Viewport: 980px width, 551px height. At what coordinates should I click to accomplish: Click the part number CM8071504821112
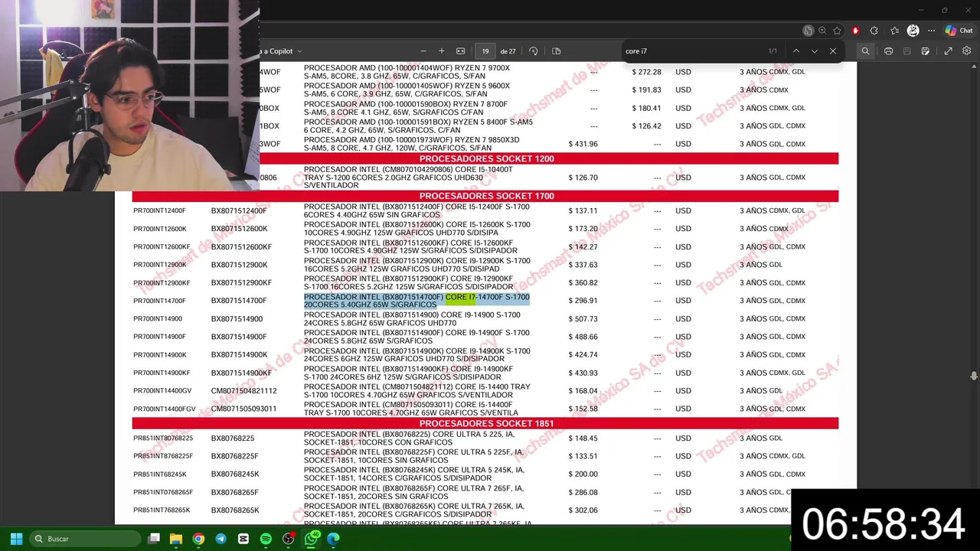[243, 390]
